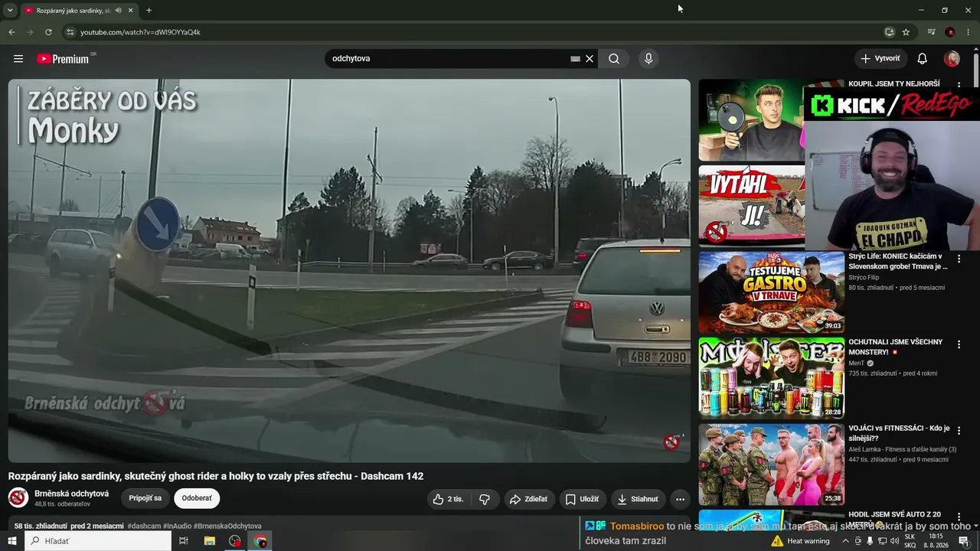Click the address bar URL youtube.com/watch
Viewport: 980px width, 551px height.
140,32
